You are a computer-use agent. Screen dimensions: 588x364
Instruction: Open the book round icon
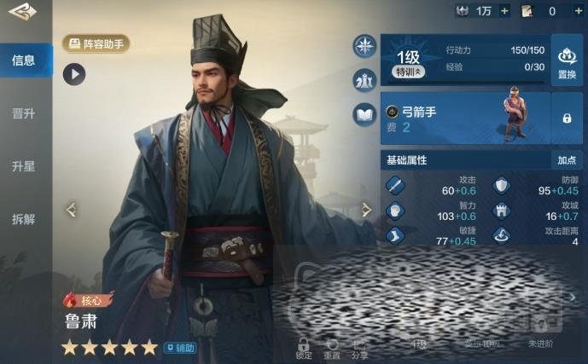coord(364,114)
